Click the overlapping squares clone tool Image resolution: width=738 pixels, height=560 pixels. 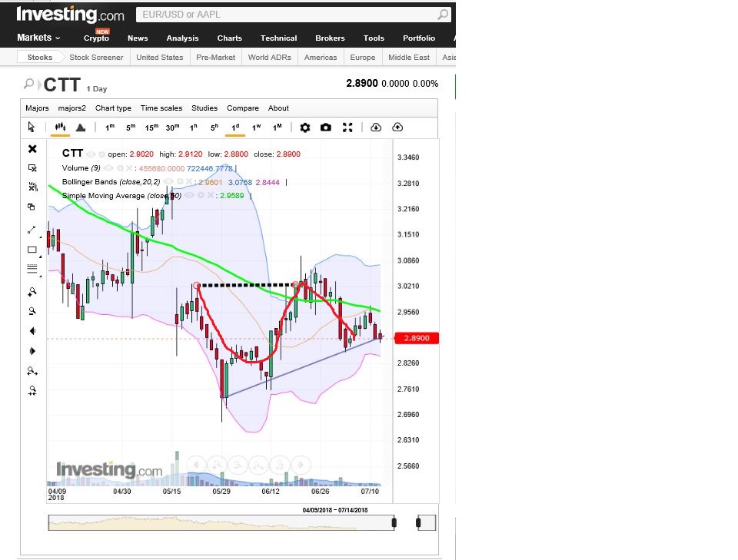(32, 207)
